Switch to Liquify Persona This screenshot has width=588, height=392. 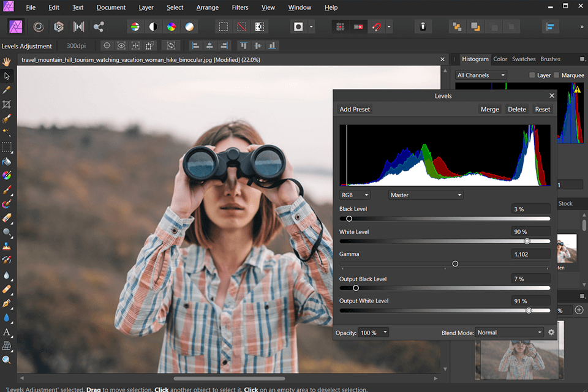pyautogui.click(x=38, y=26)
